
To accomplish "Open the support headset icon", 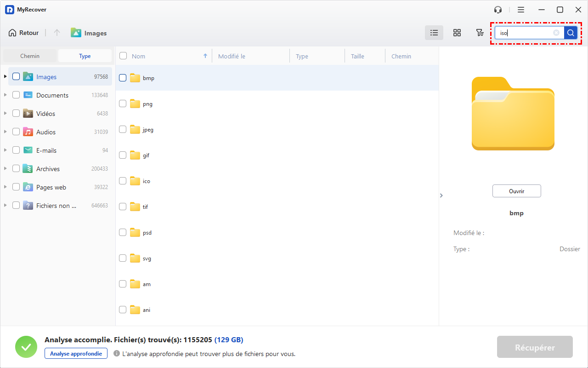I will point(498,10).
